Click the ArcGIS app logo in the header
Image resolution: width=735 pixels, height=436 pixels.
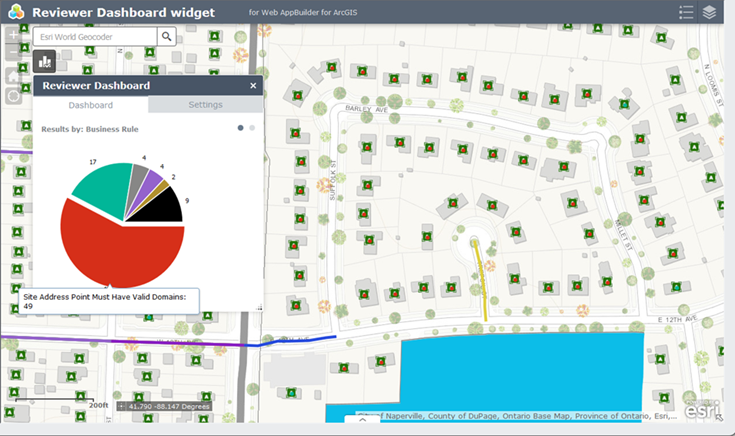click(x=15, y=12)
